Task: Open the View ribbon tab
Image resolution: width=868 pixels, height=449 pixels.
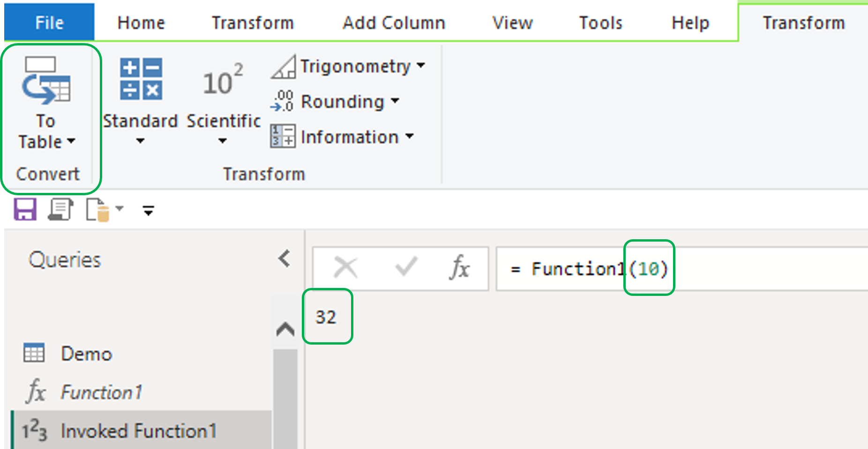Action: (512, 22)
